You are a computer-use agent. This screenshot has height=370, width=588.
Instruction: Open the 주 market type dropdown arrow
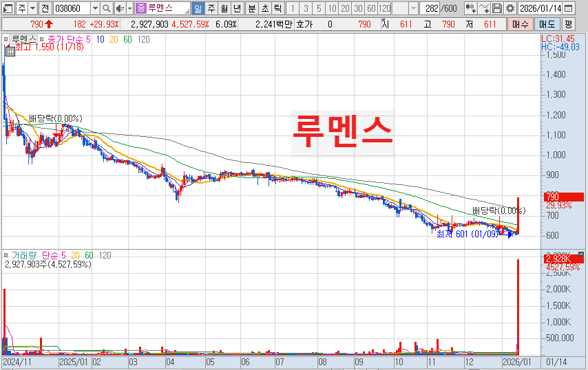(32, 8)
